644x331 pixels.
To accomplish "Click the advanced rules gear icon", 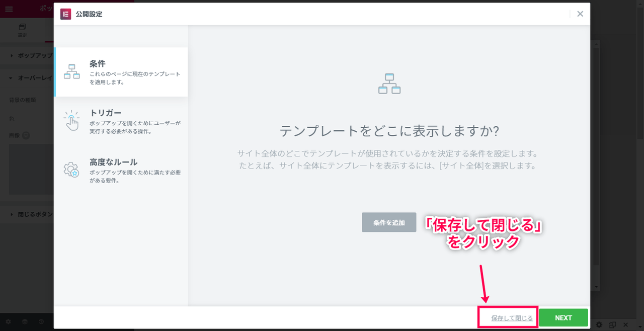I will 71,170.
